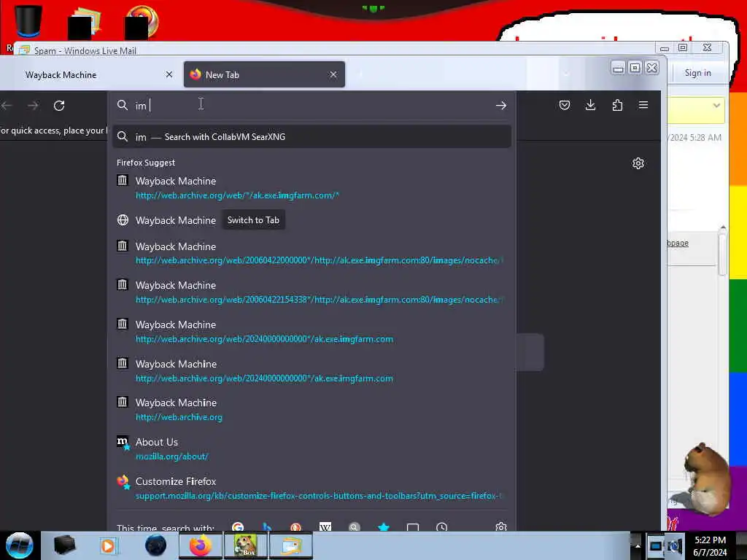Click Sign in in Windows Live Mail
This screenshot has width=747, height=560.
coord(697,73)
